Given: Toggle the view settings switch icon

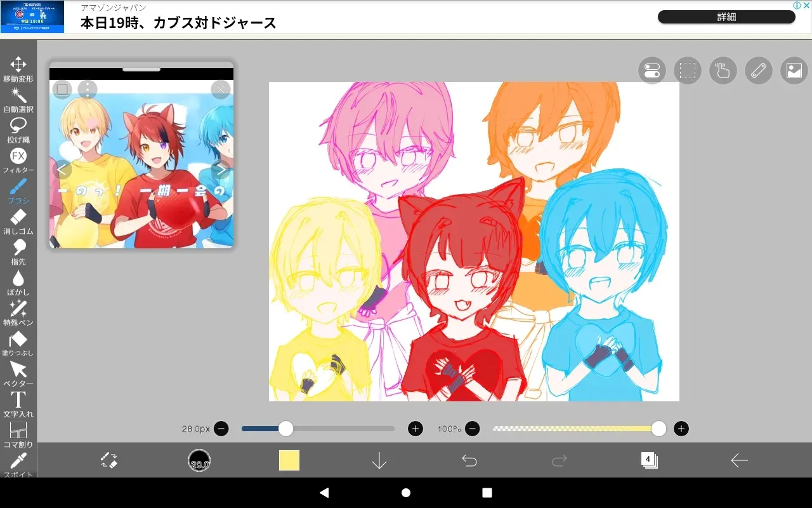Looking at the screenshot, I should point(652,70).
